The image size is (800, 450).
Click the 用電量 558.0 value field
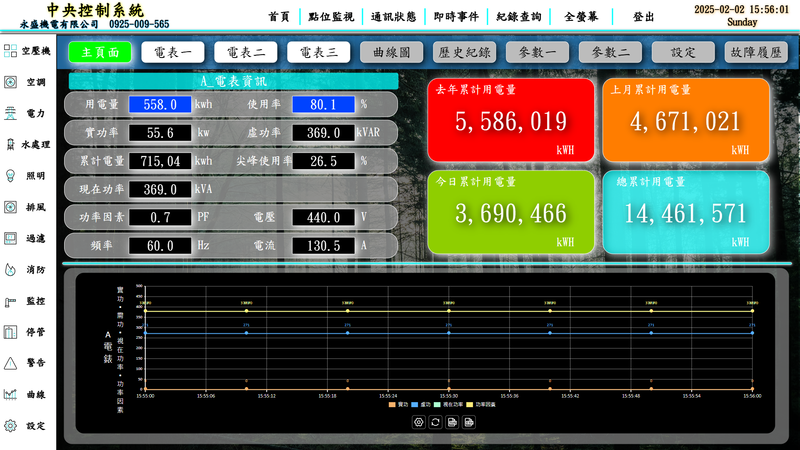tap(160, 105)
